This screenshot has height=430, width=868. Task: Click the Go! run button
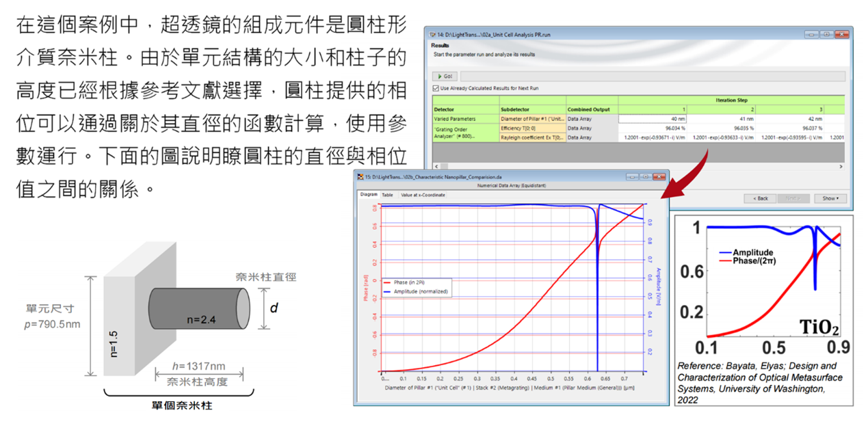pos(445,76)
